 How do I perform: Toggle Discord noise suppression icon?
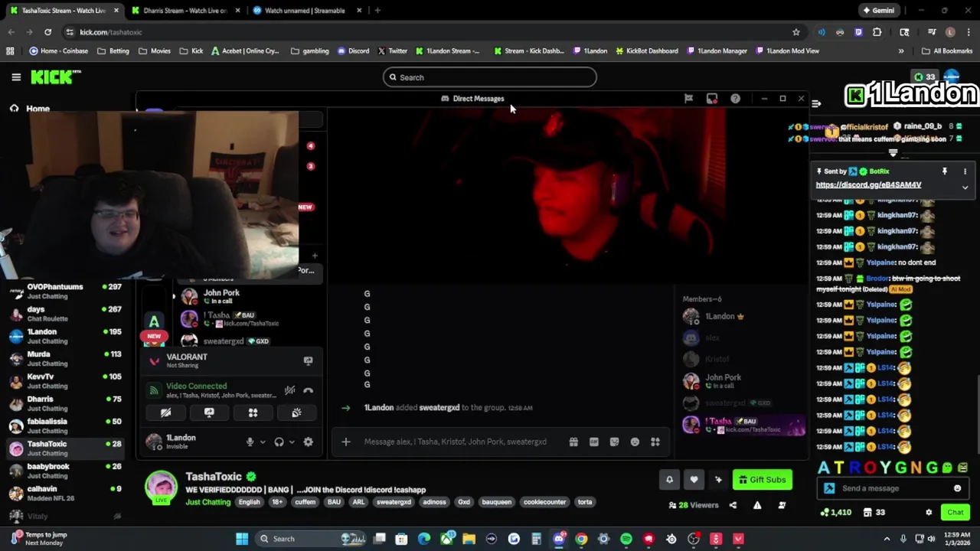(289, 390)
